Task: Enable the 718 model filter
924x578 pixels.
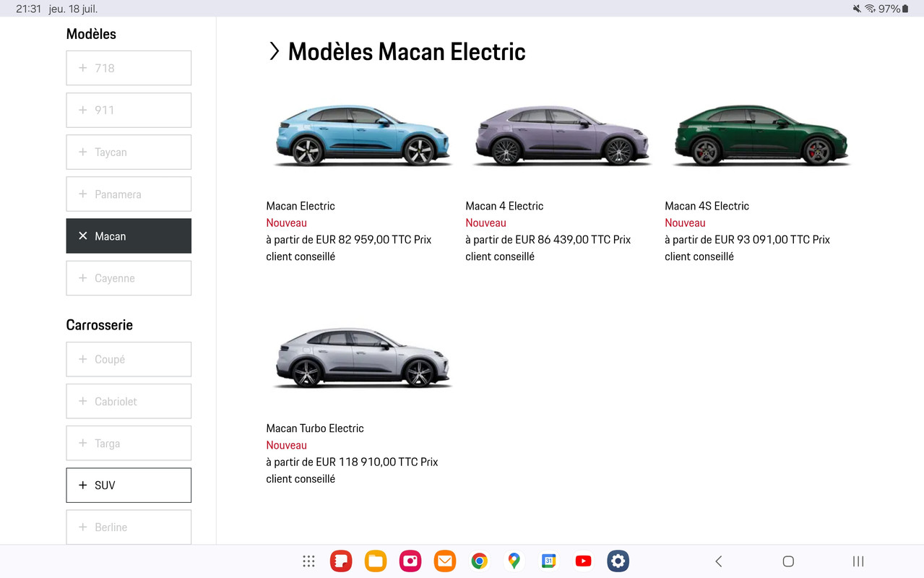Action: pyautogui.click(x=129, y=68)
